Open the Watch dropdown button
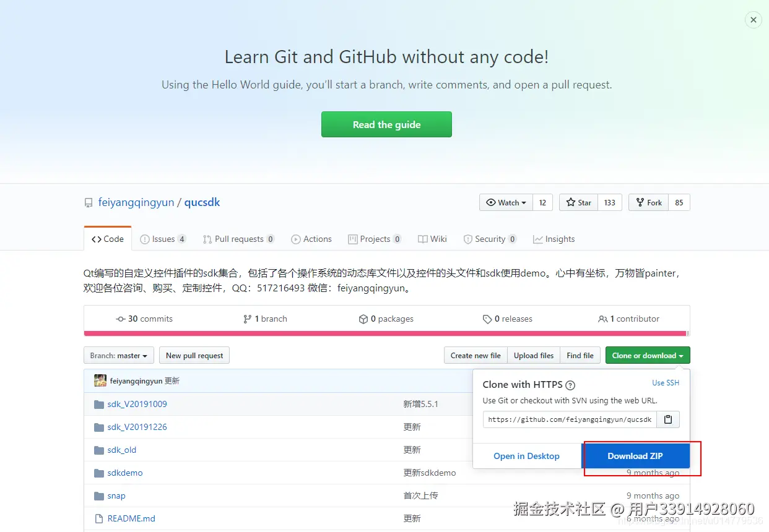769x532 pixels. [x=506, y=202]
